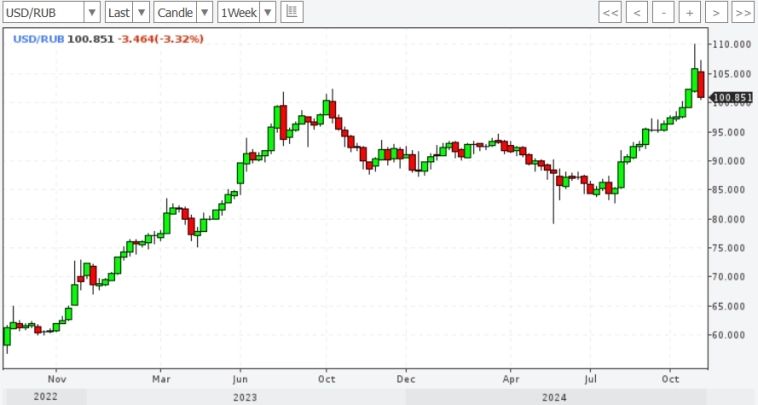The image size is (758, 405).
Task: Click the Dec label on time axis
Action: 406,379
